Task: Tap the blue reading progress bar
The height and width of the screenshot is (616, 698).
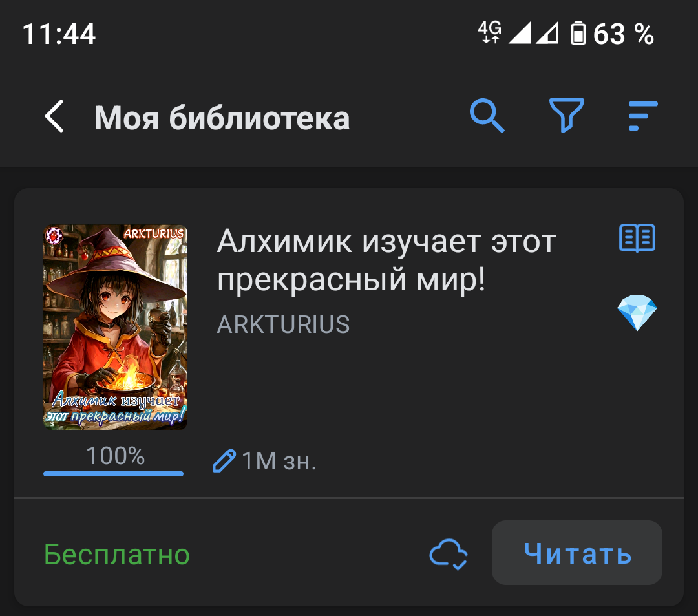Action: pos(114,474)
